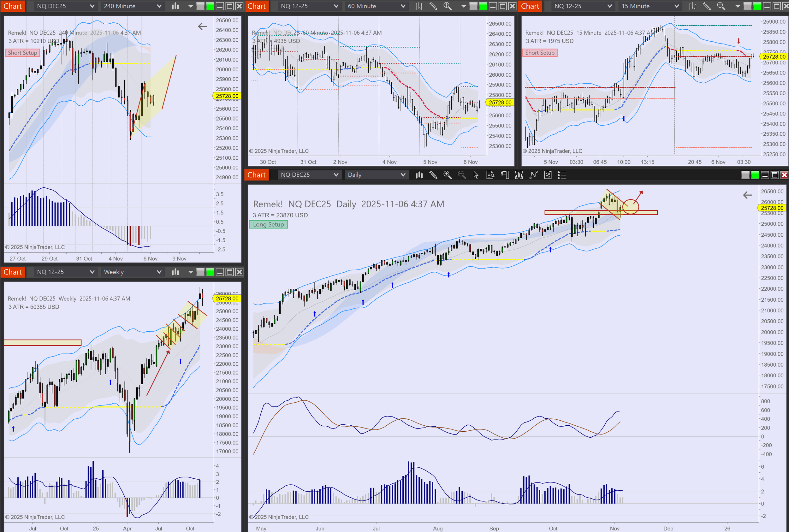This screenshot has width=789, height=532.
Task: Click the light gray link swatch on Daily chart
Action: pyautogui.click(x=745, y=175)
